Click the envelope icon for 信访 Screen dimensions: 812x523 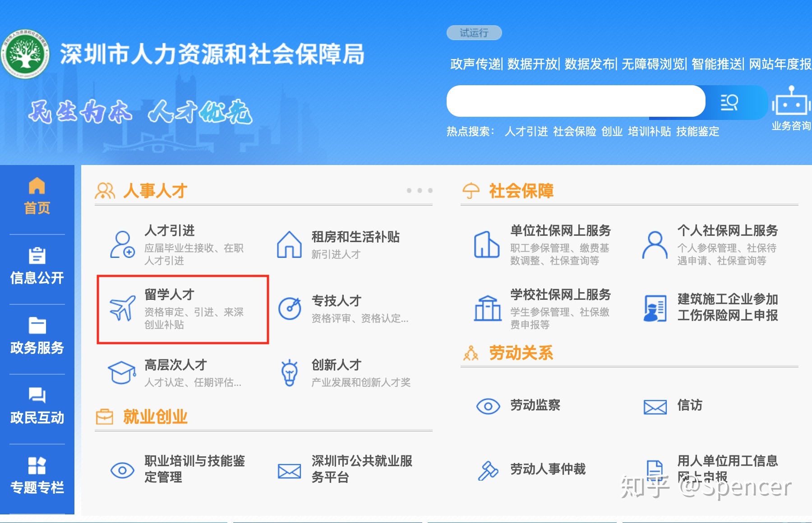tap(655, 407)
